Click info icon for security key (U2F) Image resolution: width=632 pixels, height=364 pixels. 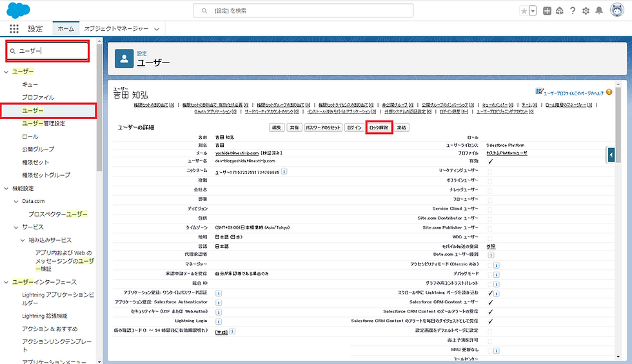pyautogui.click(x=219, y=312)
